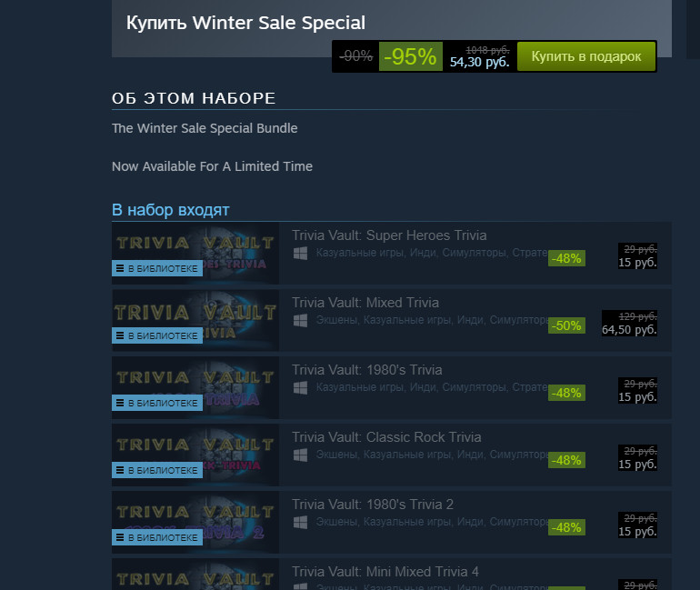Click library badge on Super Heroes Trivia
Viewport: 700px width, 590px height.
pyautogui.click(x=157, y=268)
